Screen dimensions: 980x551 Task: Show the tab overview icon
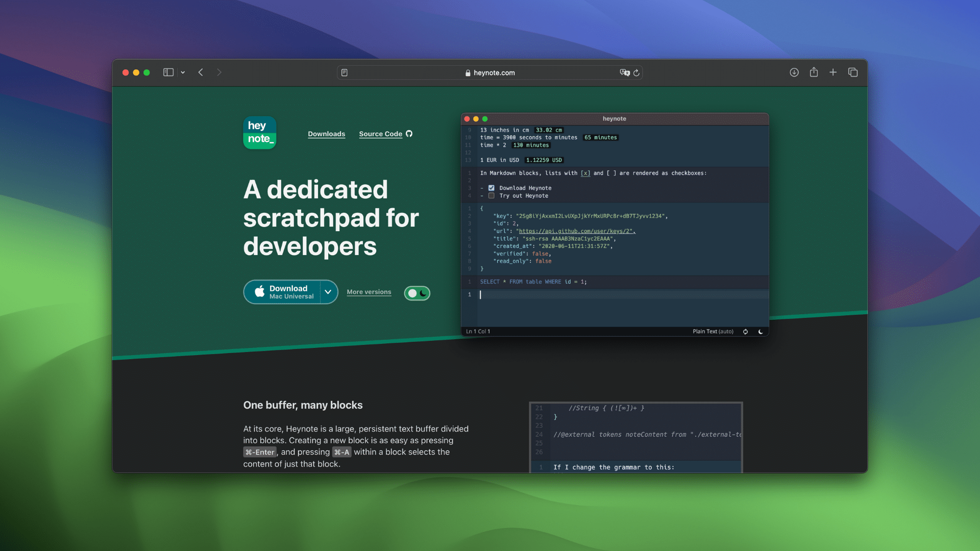[x=853, y=72]
